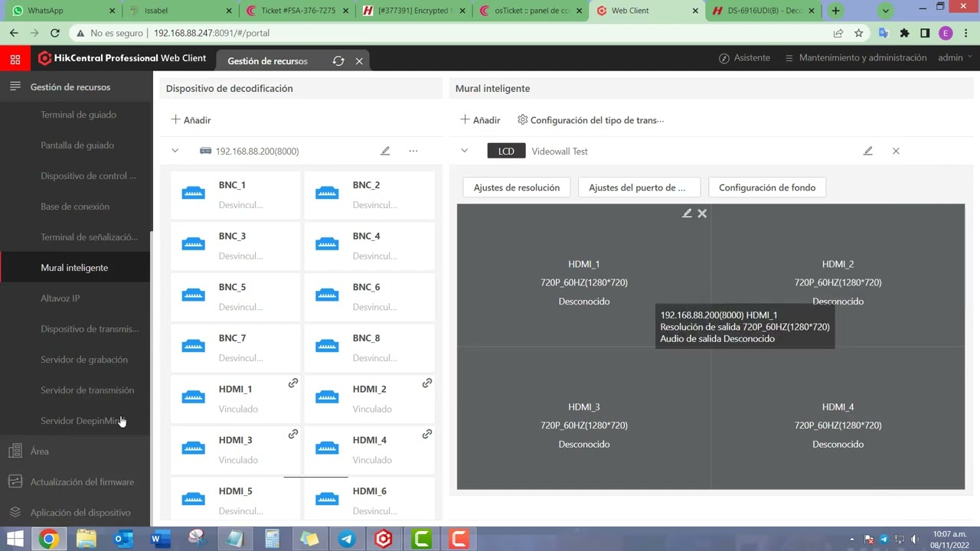Image resolution: width=980 pixels, height=551 pixels.
Task: Click the HDMI_6 port icon
Action: [327, 499]
